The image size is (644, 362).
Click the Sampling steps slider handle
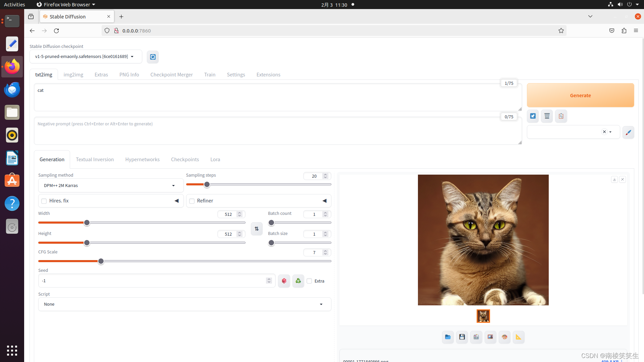[x=207, y=184]
